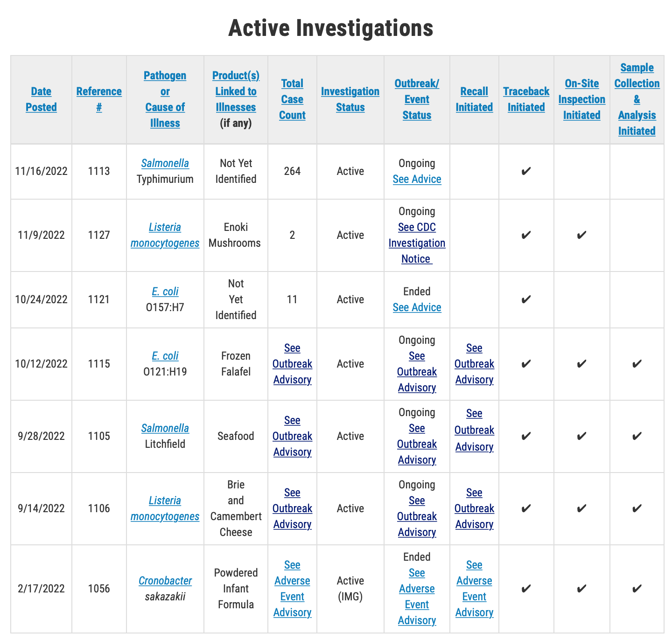Viewport: 672px width, 640px height.
Task: Open Cronobacter pathogen link
Action: pos(165,581)
